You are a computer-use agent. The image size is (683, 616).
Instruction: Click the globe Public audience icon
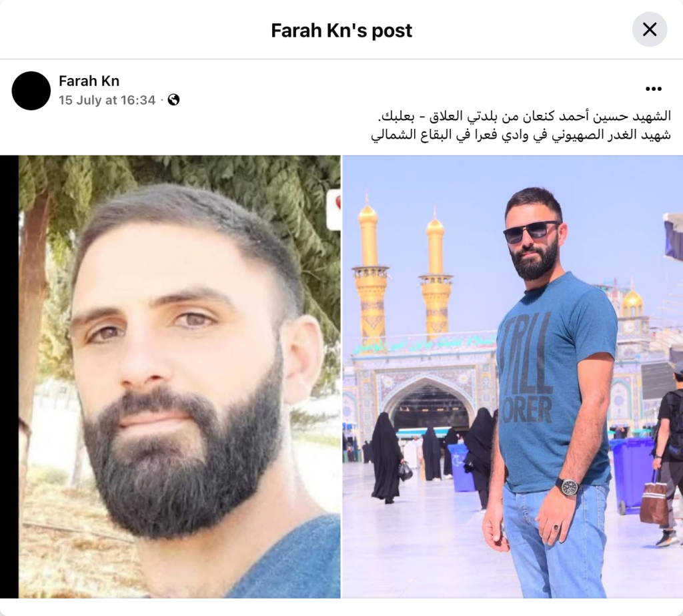pos(174,100)
